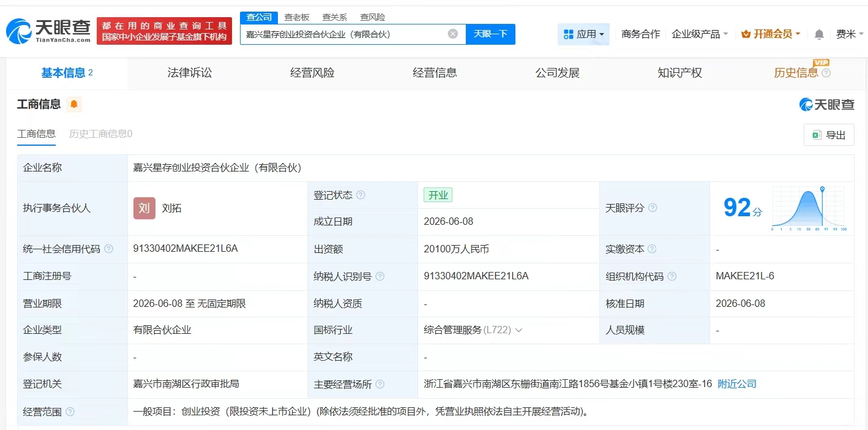
Task: Click the red banner 都在用的商业查询工具
Action: click(x=164, y=31)
